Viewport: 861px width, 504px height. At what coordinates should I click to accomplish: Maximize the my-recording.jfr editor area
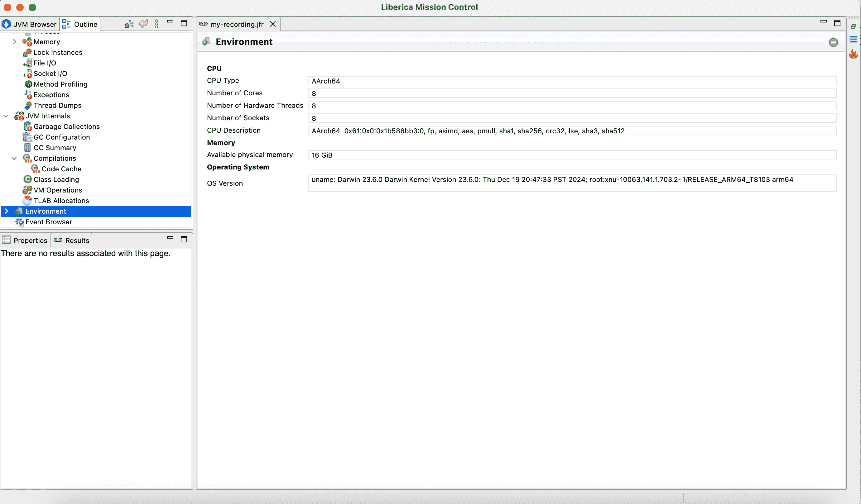837,23
